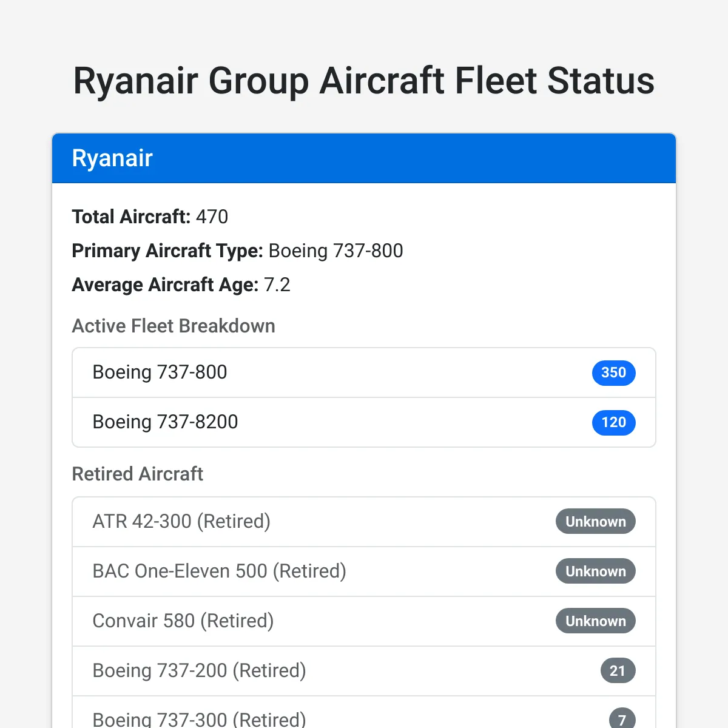Click the Average Aircraft Age: 7.2 line
728x728 pixels.
[181, 285]
